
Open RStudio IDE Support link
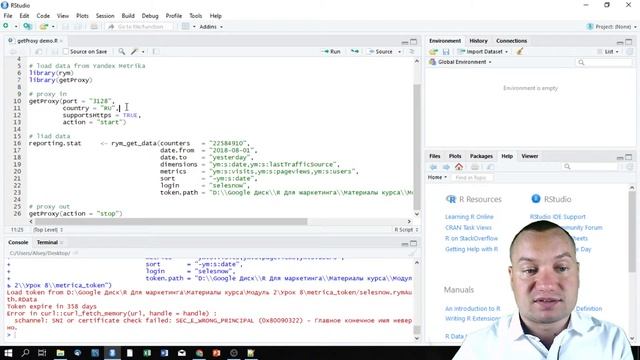(558, 217)
